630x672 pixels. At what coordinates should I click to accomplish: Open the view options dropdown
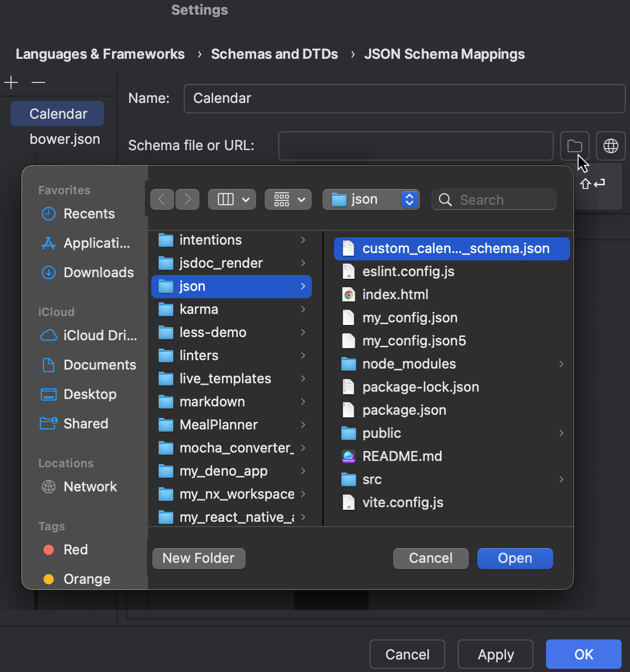(288, 199)
